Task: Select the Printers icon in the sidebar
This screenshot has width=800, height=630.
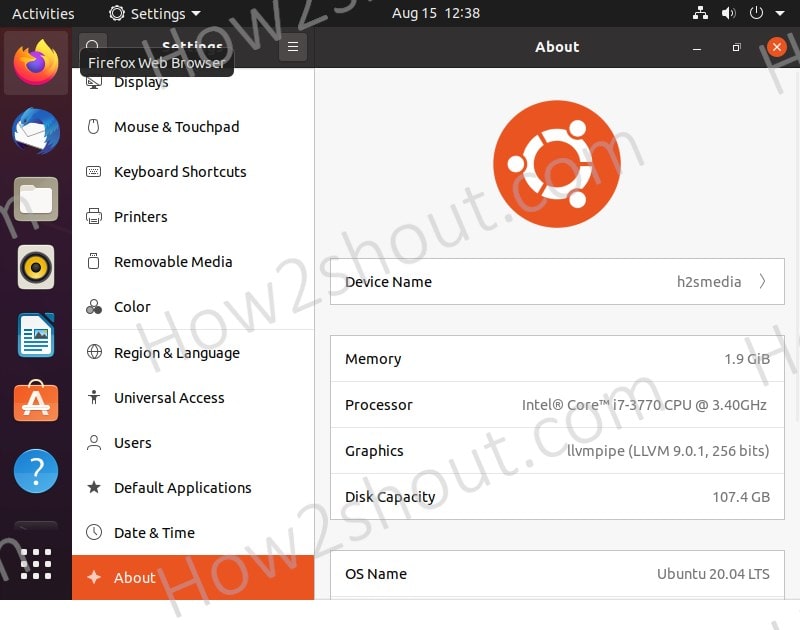Action: [95, 217]
